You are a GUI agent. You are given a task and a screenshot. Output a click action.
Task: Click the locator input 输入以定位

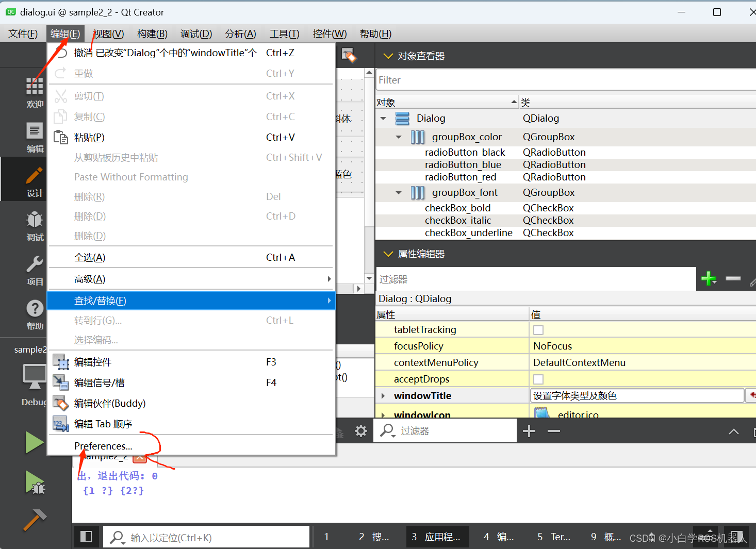click(x=206, y=537)
